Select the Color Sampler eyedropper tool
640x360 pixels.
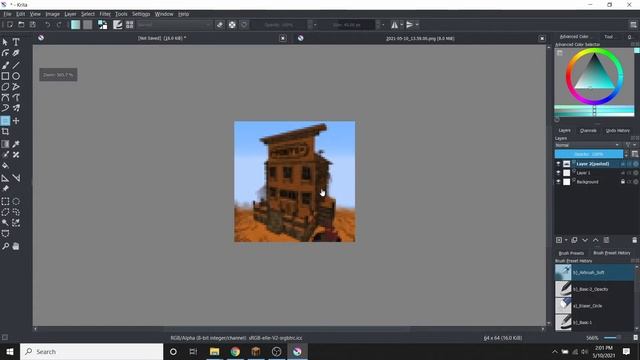(x=16, y=144)
